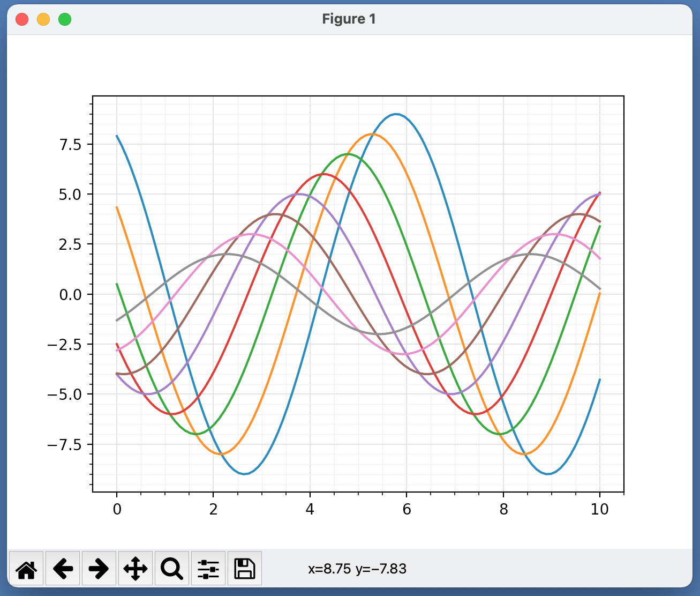Click the red curve's peak near x=4

[x=323, y=174]
